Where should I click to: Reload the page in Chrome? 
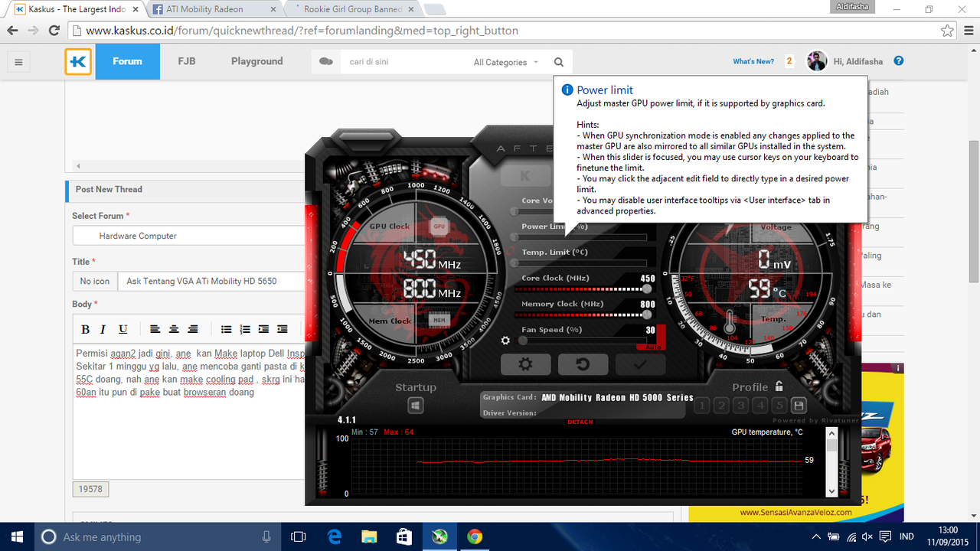pyautogui.click(x=54, y=31)
